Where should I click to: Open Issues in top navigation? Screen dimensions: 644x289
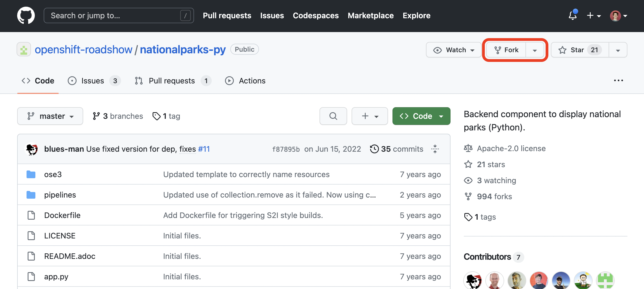point(272,15)
